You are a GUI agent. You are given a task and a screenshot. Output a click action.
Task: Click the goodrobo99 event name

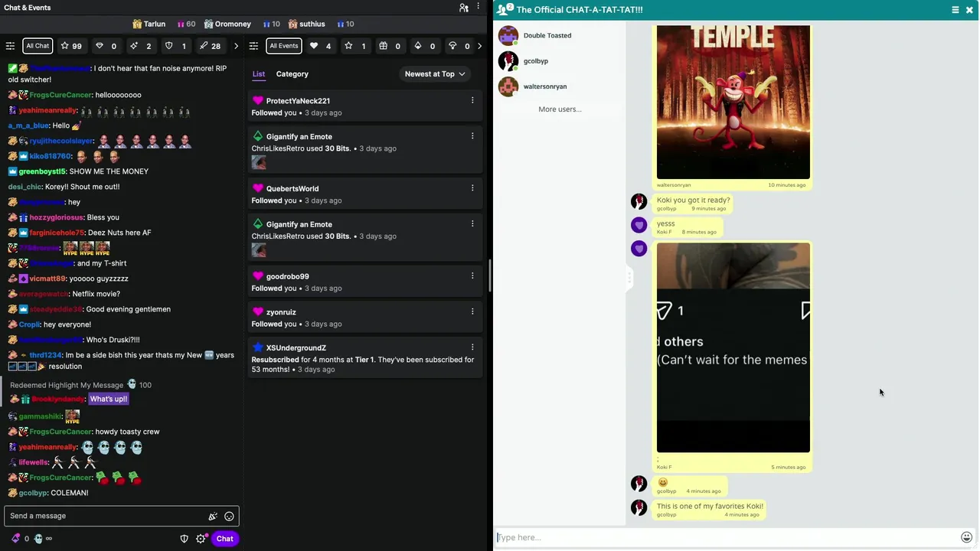click(287, 276)
